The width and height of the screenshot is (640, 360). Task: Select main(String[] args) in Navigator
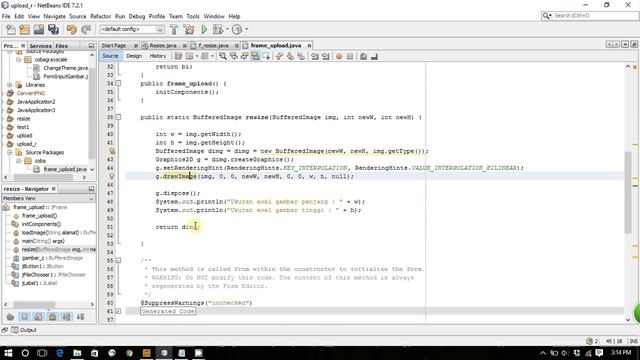tap(43, 241)
